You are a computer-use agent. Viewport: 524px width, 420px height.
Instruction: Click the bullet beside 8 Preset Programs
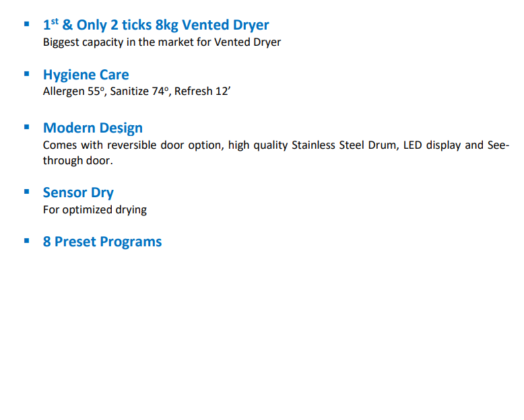coord(26,240)
